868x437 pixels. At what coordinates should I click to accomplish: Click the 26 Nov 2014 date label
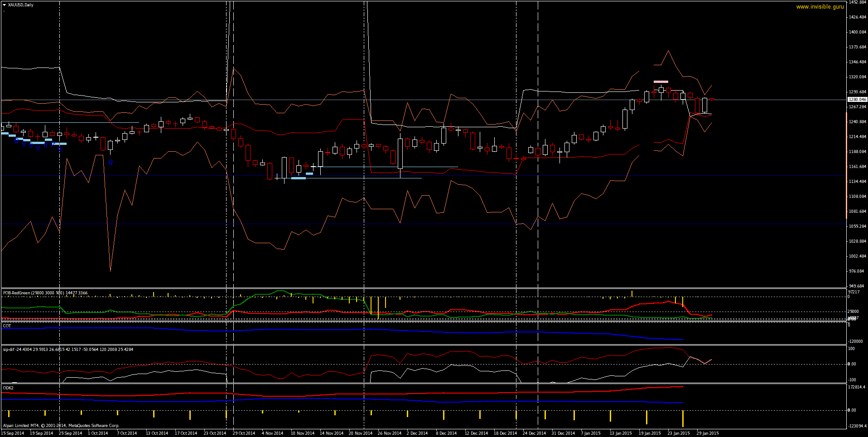click(x=390, y=433)
